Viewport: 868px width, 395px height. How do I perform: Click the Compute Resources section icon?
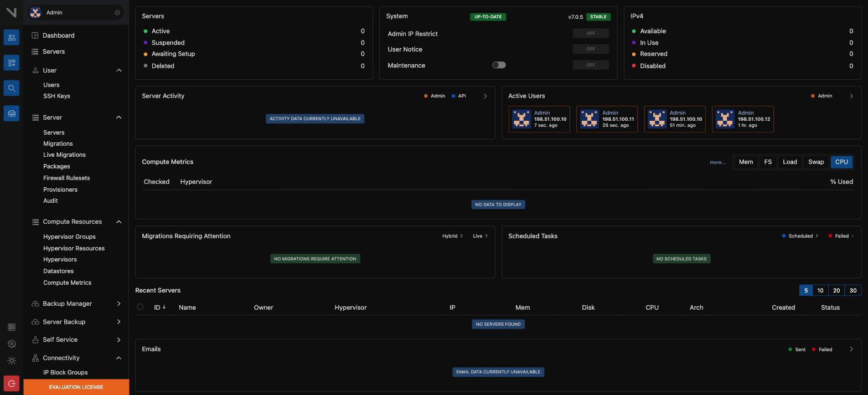pyautogui.click(x=35, y=222)
